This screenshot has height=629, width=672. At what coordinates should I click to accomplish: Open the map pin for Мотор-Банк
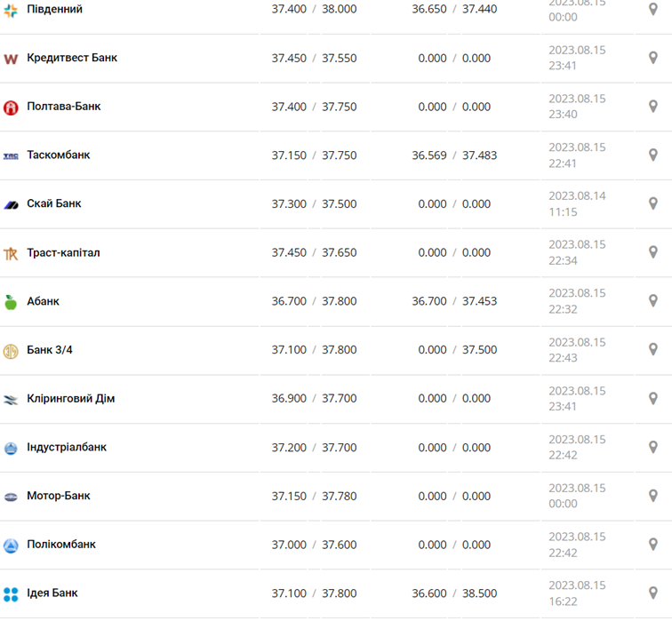tap(652, 496)
